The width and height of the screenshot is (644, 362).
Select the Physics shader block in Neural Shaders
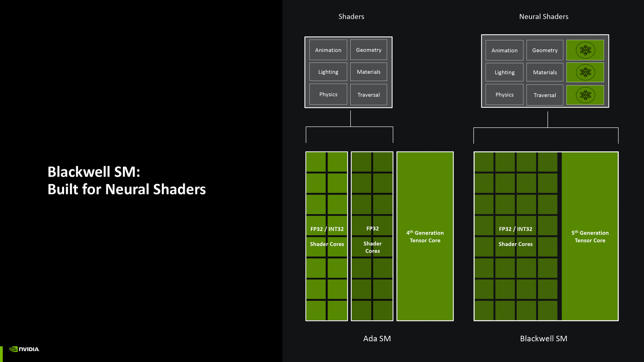click(505, 94)
